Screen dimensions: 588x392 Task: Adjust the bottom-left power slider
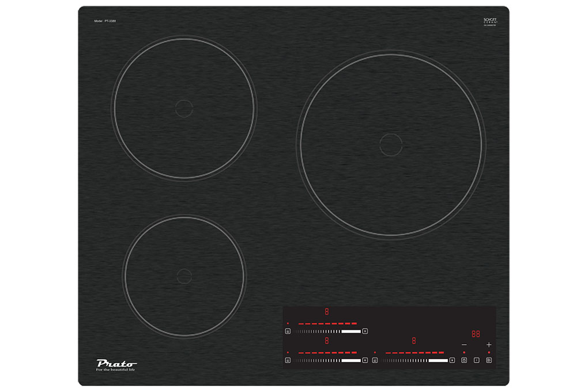[326, 360]
